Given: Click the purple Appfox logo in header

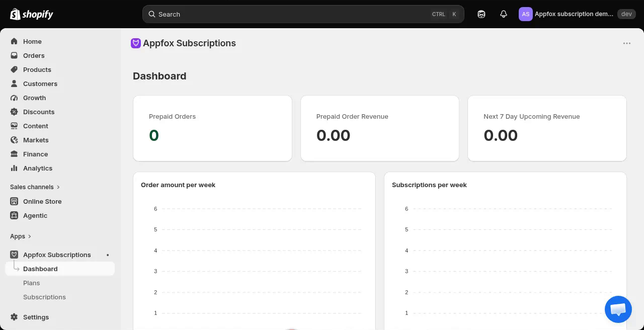Looking at the screenshot, I should point(135,43).
